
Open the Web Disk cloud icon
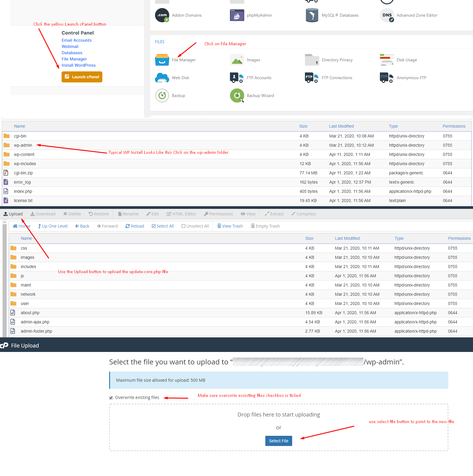pos(162,78)
